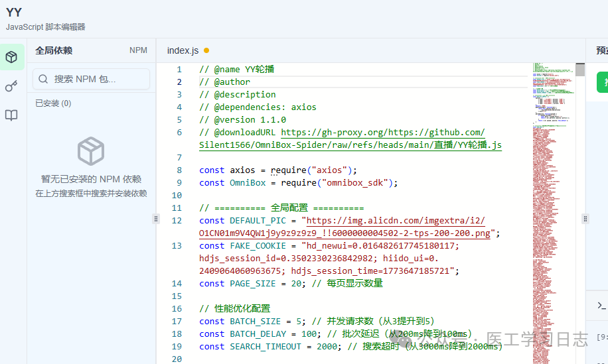Viewport: 608px width, 364px height.
Task: Switch to the index.js editor tab
Action: coord(183,50)
